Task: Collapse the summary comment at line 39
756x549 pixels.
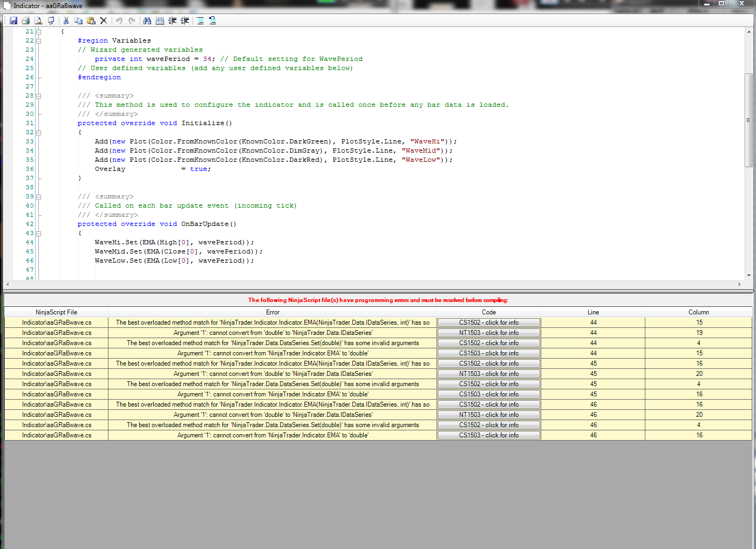Action: (x=39, y=196)
